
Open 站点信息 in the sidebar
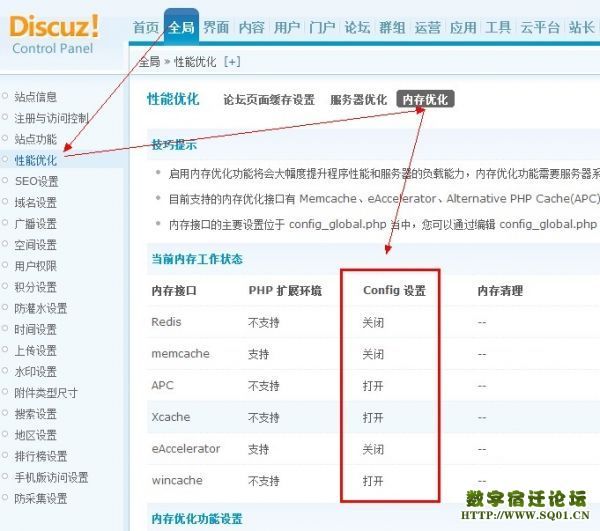click(36, 97)
